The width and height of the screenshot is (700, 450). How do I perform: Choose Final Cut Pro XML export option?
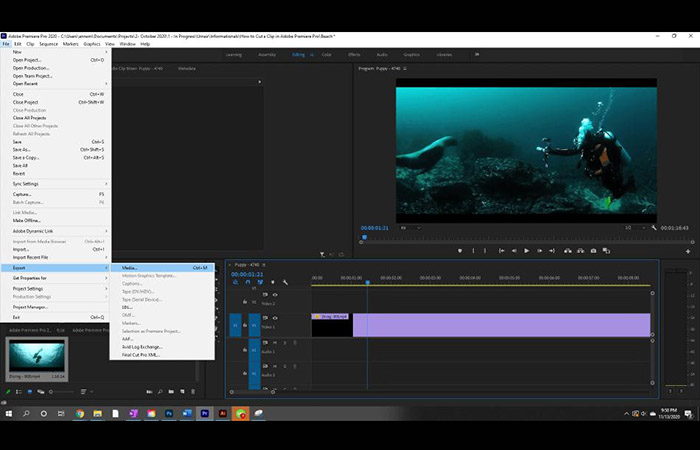click(x=141, y=355)
